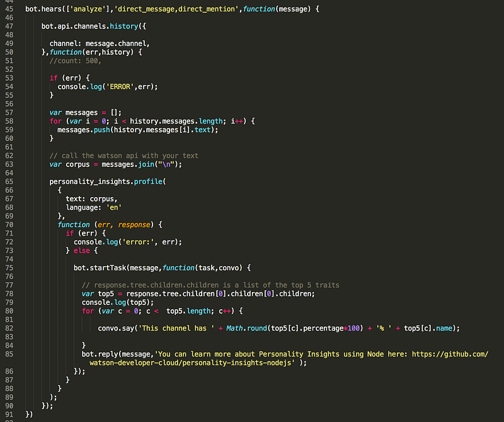Click 'Math.round' call
The height and width of the screenshot is (422, 504).
[246, 328]
